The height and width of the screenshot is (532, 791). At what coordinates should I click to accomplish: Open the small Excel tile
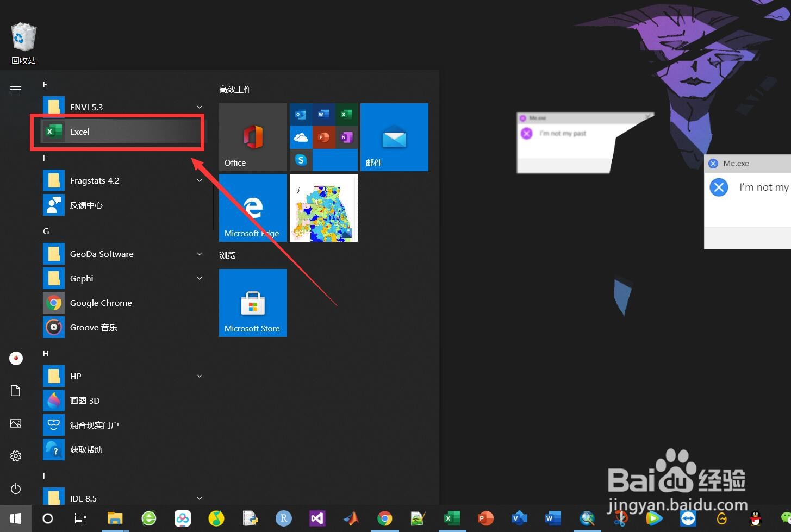coord(346,115)
